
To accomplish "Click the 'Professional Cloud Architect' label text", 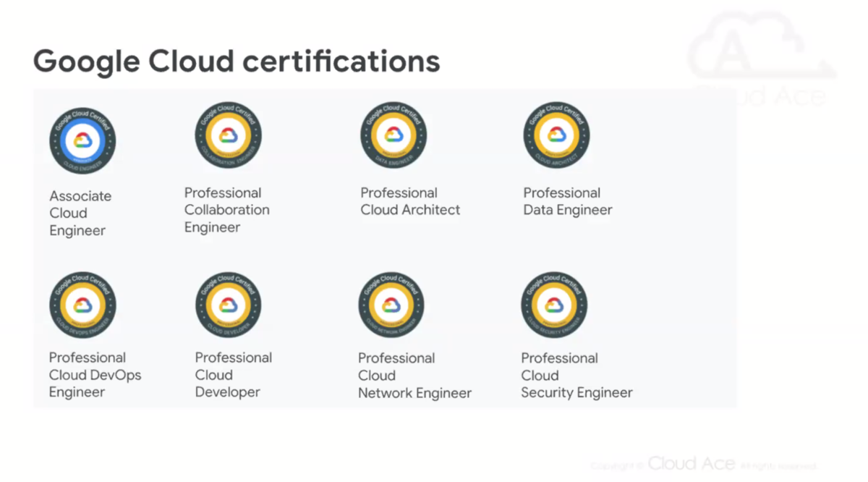I will click(410, 201).
